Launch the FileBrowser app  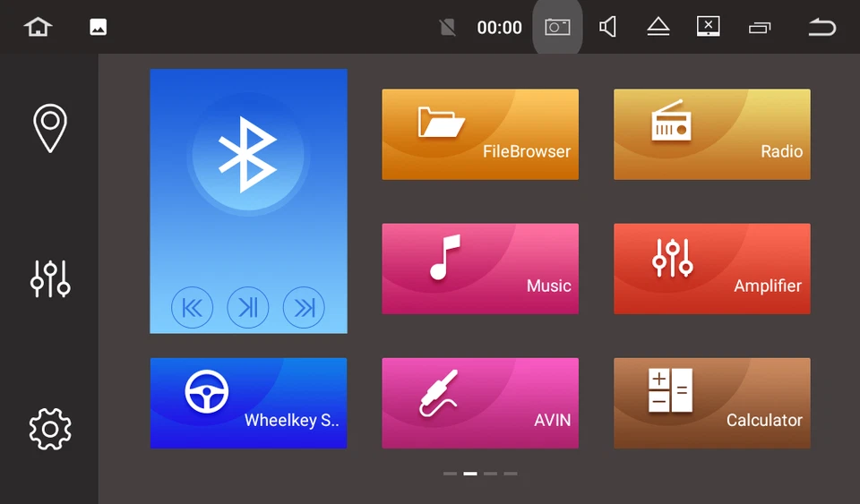[x=480, y=134]
